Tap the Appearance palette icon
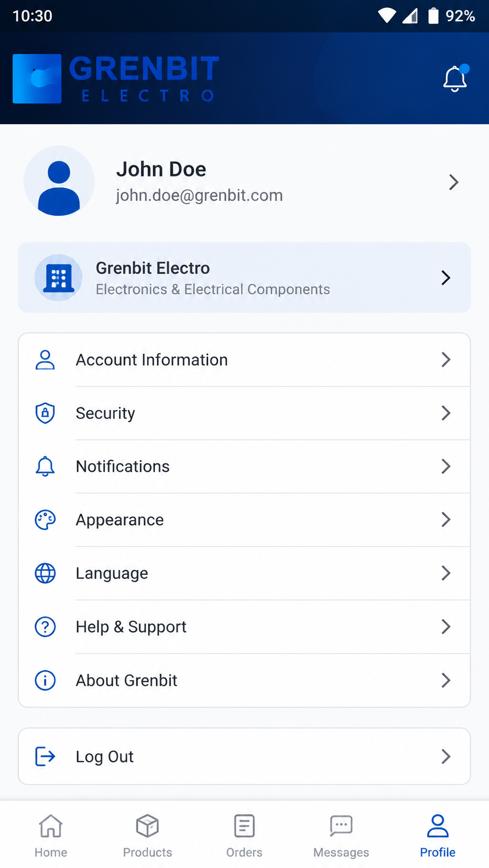Viewport: 489px width, 868px height. (x=45, y=520)
